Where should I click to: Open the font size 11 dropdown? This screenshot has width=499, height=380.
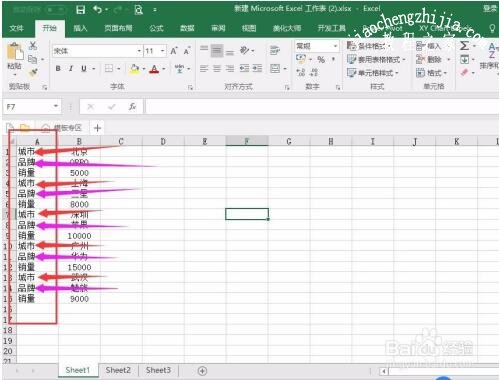(163, 51)
